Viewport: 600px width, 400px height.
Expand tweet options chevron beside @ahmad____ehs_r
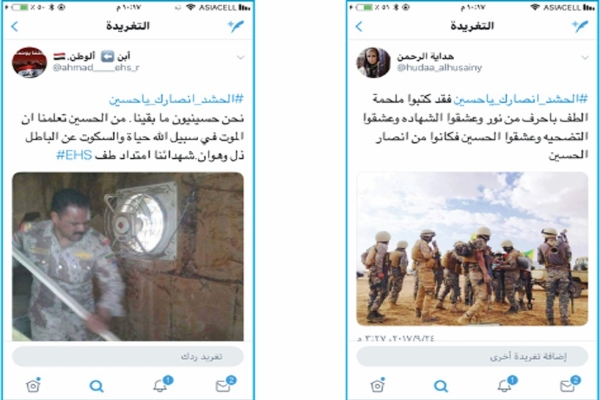pyautogui.click(x=241, y=58)
